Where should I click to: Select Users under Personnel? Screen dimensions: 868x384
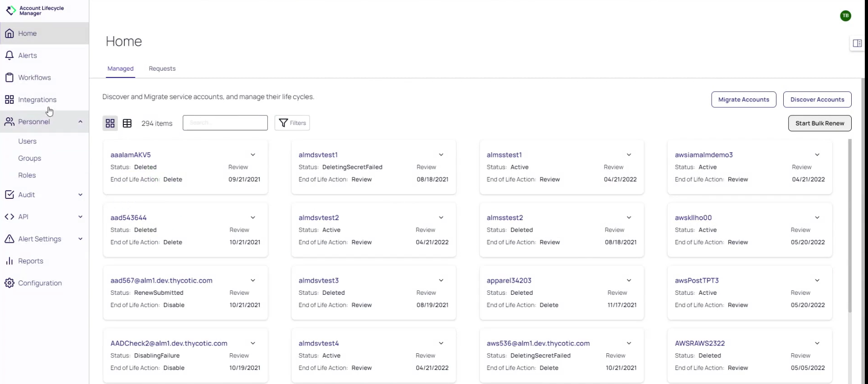point(27,141)
